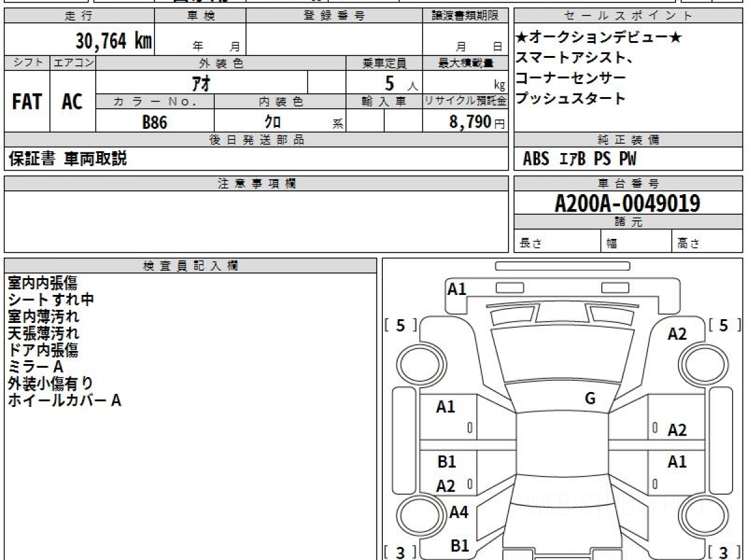Select the プッシュスタート line
This screenshot has height=560, width=747.
tap(571, 98)
